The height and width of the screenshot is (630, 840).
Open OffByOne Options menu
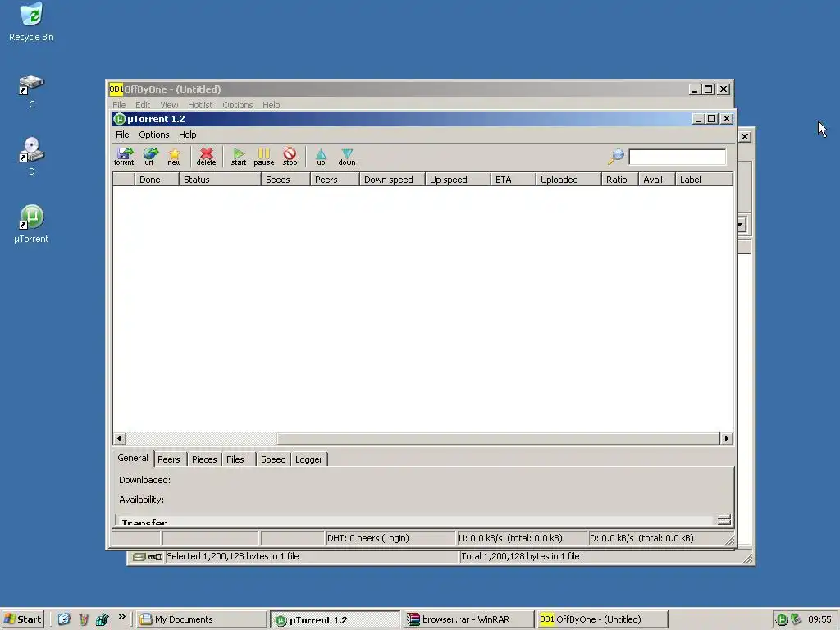237,105
